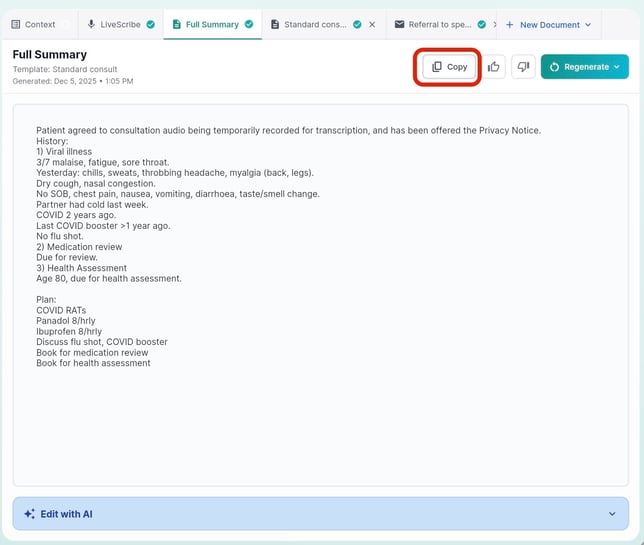Click the plus icon for New Document

(x=510, y=24)
